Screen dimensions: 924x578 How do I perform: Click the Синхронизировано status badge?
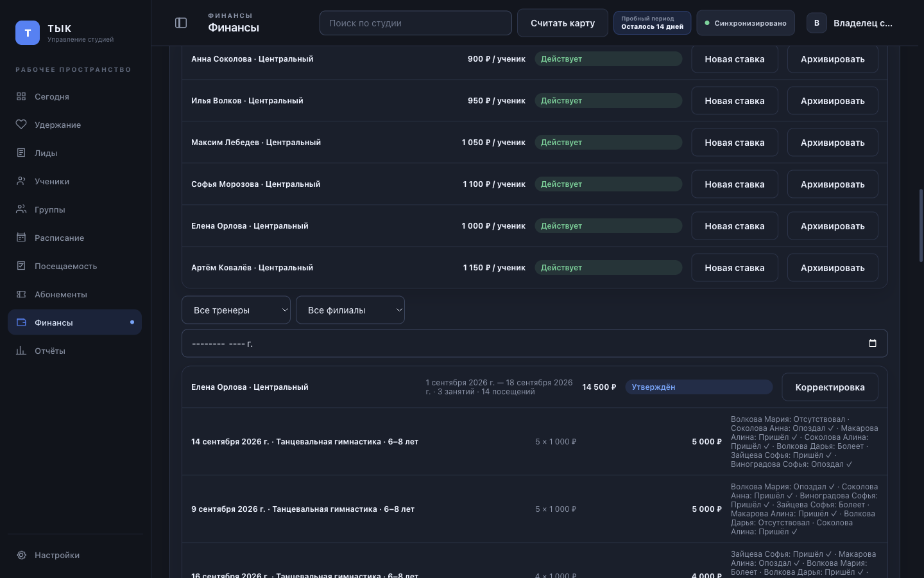coord(746,23)
